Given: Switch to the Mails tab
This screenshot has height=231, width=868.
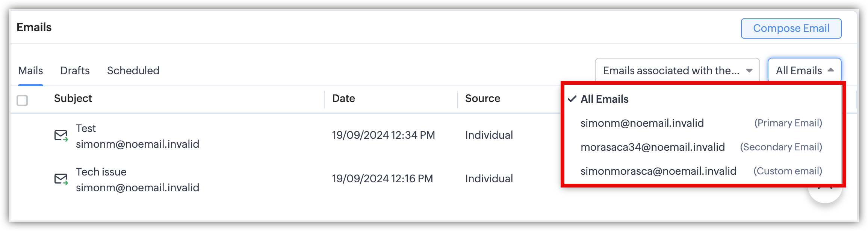Looking at the screenshot, I should pyautogui.click(x=30, y=70).
